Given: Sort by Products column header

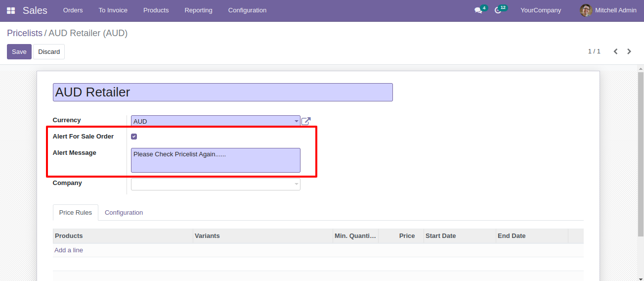Looking at the screenshot, I should pos(123,236).
